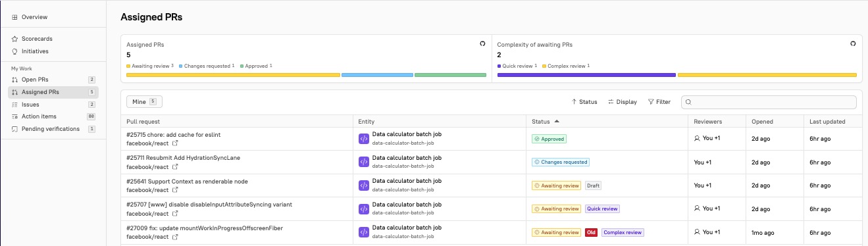The width and height of the screenshot is (868, 246).
Task: Select Assigned PRs in sidebar
Action: (x=53, y=92)
